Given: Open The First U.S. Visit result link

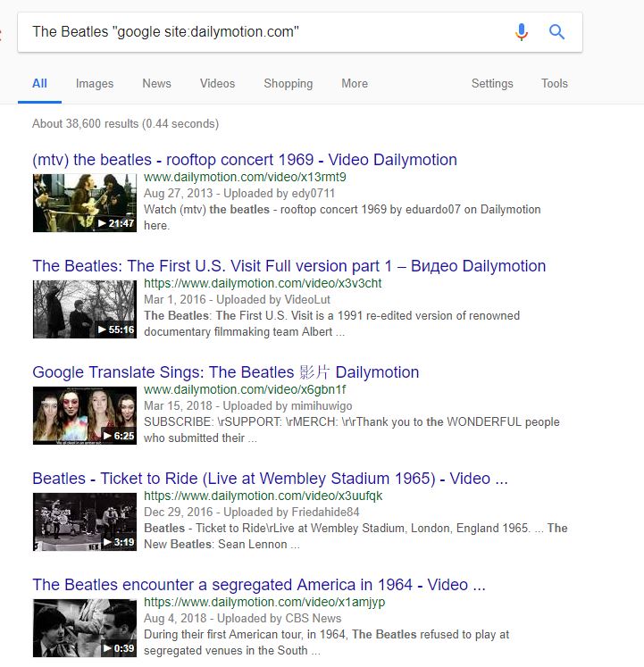Looking at the screenshot, I should (289, 266).
